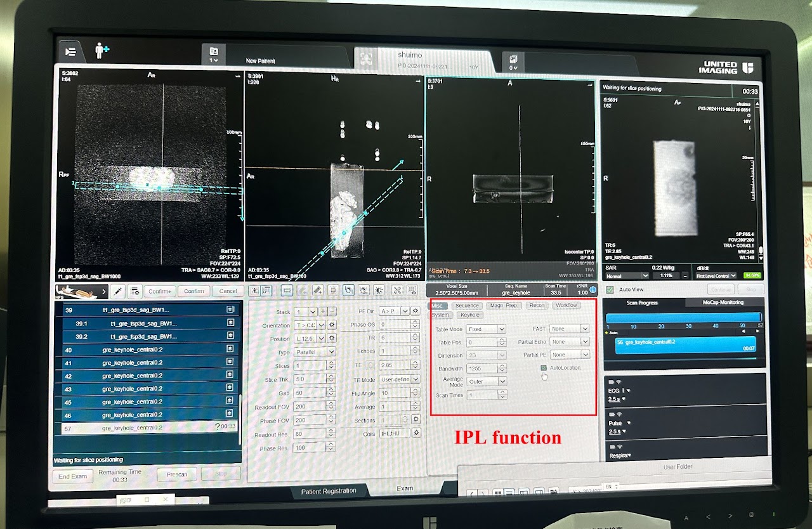Toggle the Auto View checkbox
Image resolution: width=812 pixels, height=529 pixels.
click(x=610, y=290)
